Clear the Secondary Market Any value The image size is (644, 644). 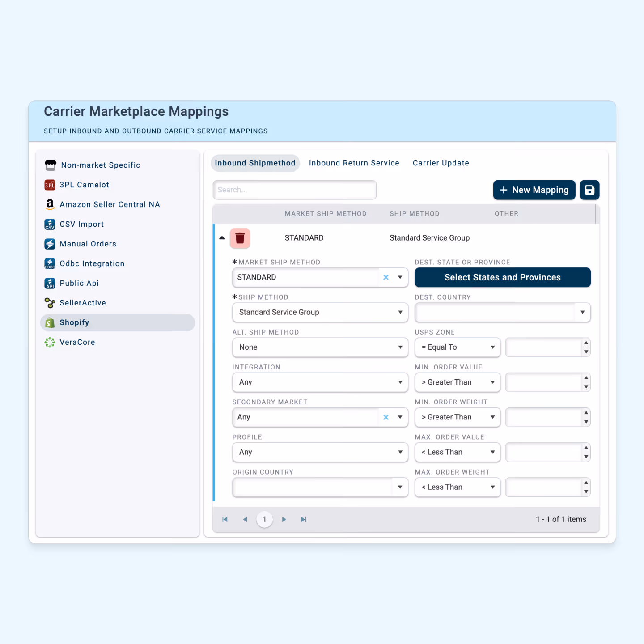(386, 417)
